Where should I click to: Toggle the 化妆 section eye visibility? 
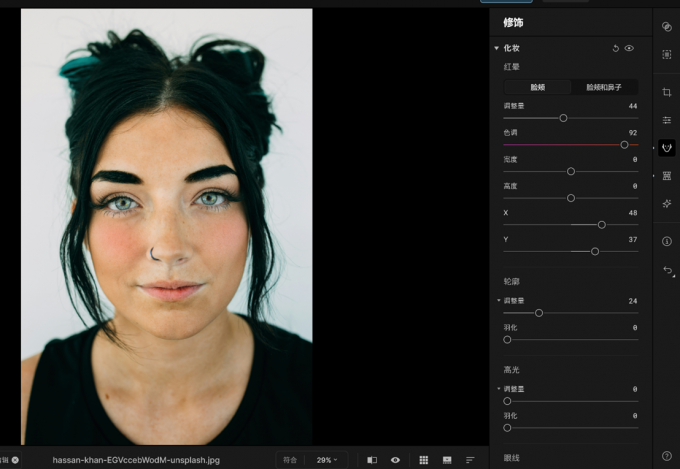tap(629, 48)
